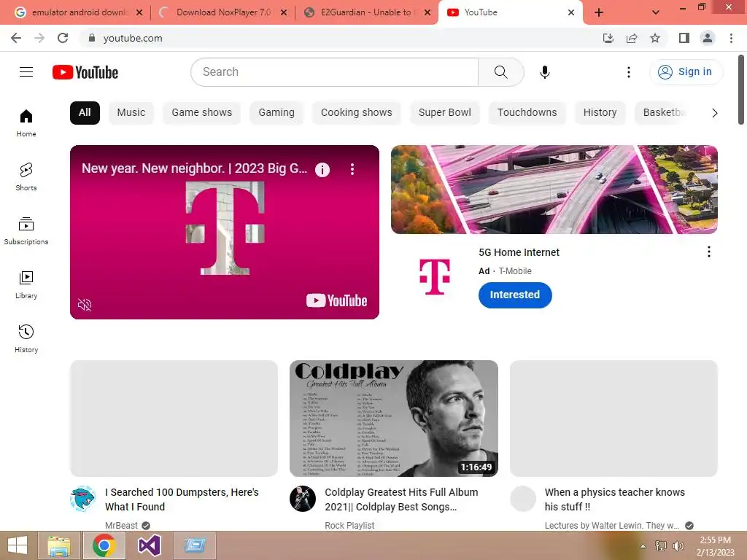Unmute the T-Mobile ad video
Screen dimensions: 747x560
coord(85,304)
